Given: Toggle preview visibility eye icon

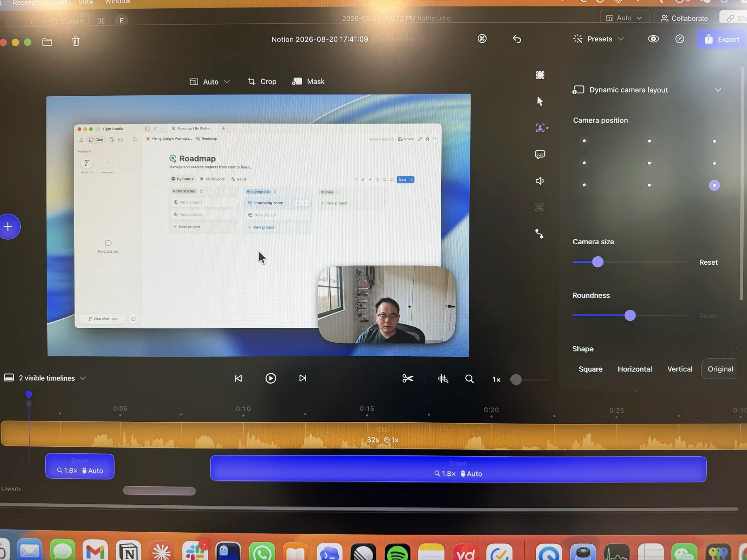Looking at the screenshot, I should tap(653, 39).
